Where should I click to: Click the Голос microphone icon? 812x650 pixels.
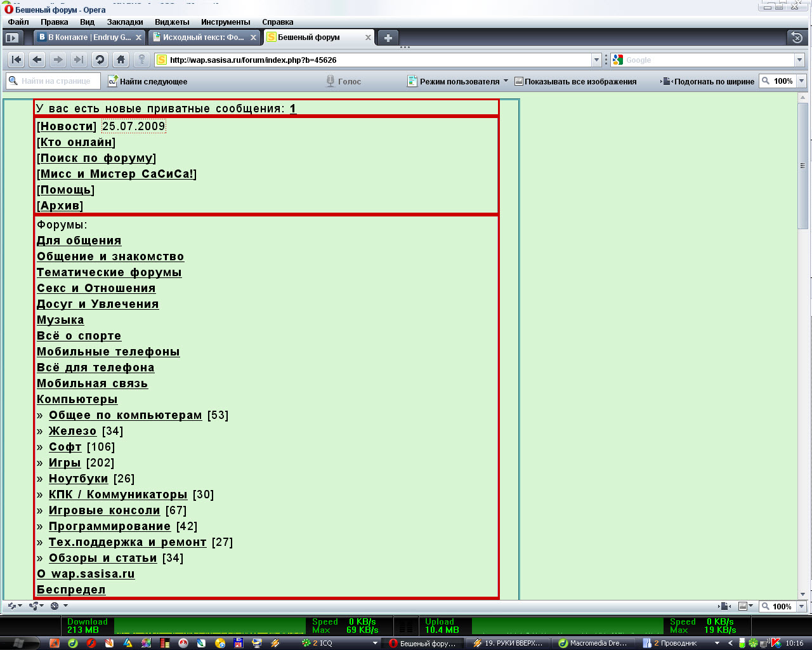[x=330, y=81]
